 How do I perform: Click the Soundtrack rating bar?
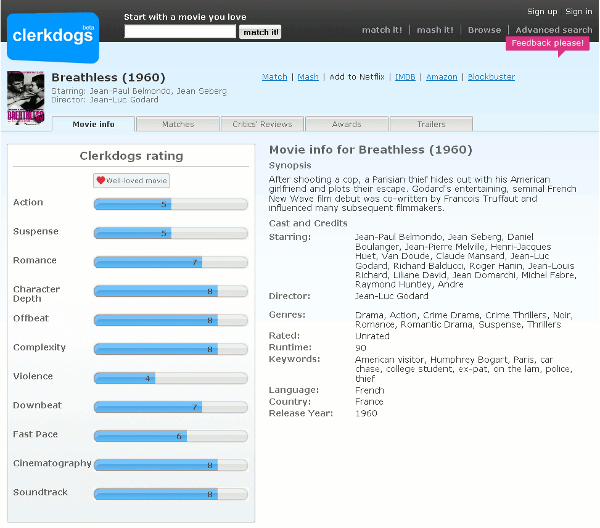pos(171,494)
